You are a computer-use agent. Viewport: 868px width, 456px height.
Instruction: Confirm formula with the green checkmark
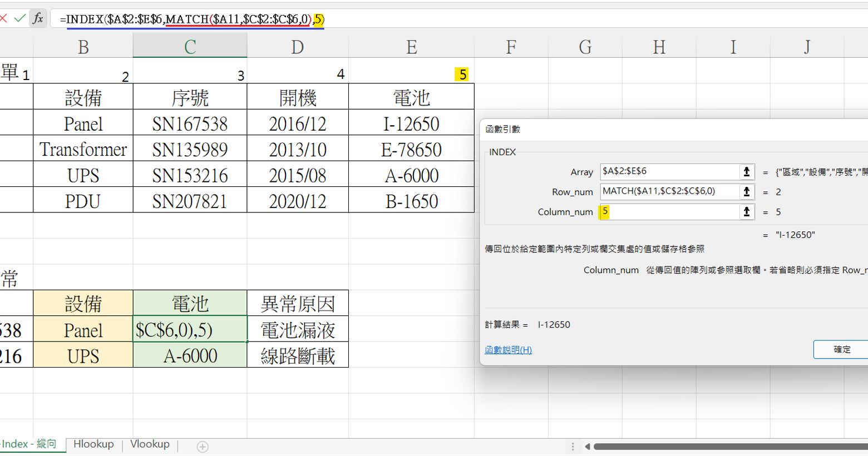coord(20,18)
